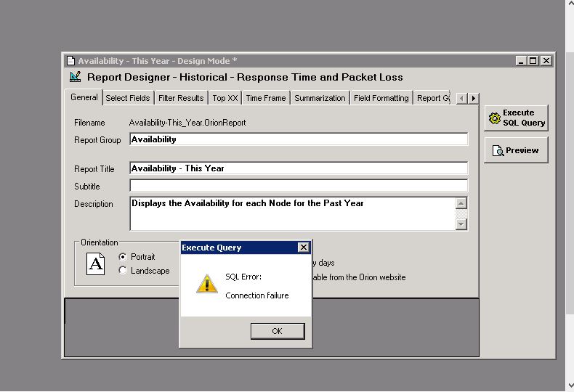Click the page orientation preview icon

95,264
